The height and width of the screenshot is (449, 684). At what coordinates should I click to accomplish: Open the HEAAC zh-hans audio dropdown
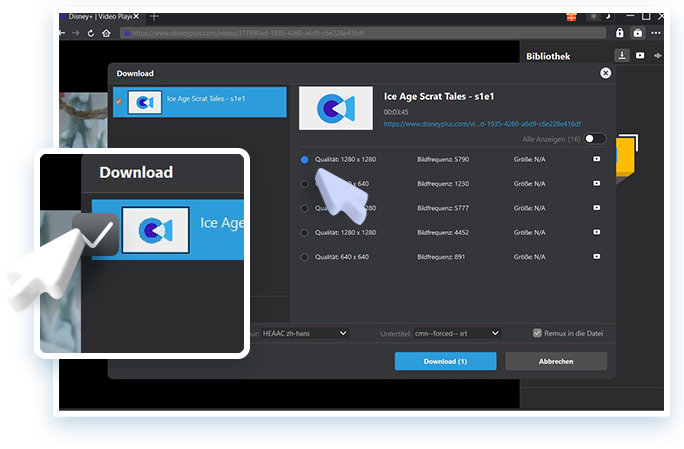pos(305,333)
